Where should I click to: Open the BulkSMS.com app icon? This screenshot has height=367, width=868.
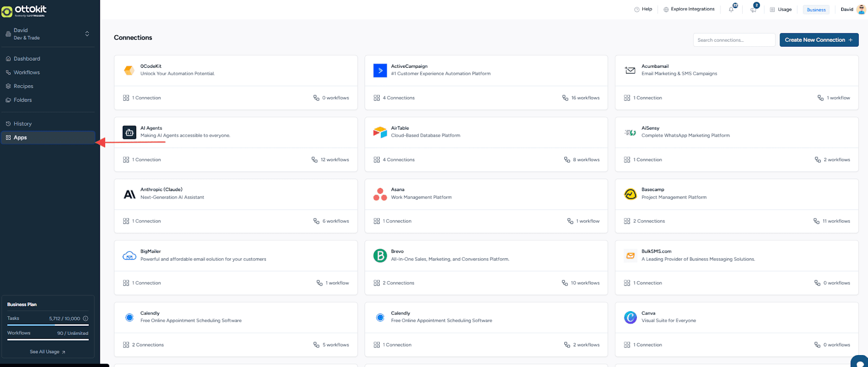pos(630,256)
